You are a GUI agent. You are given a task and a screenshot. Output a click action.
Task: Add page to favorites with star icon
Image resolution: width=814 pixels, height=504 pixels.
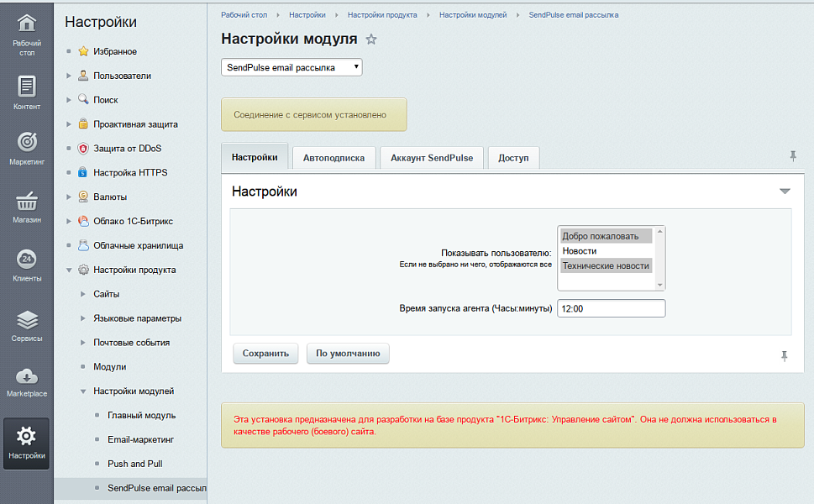point(371,39)
